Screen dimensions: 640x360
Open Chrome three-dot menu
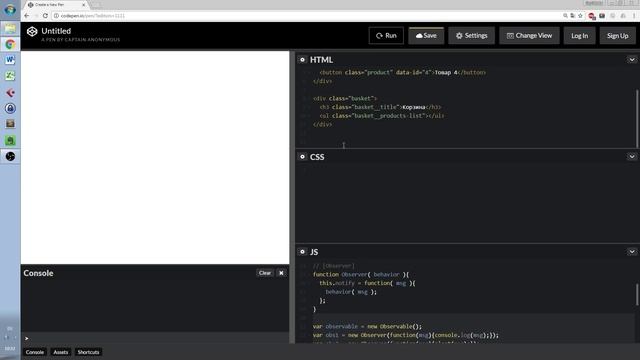click(x=634, y=16)
